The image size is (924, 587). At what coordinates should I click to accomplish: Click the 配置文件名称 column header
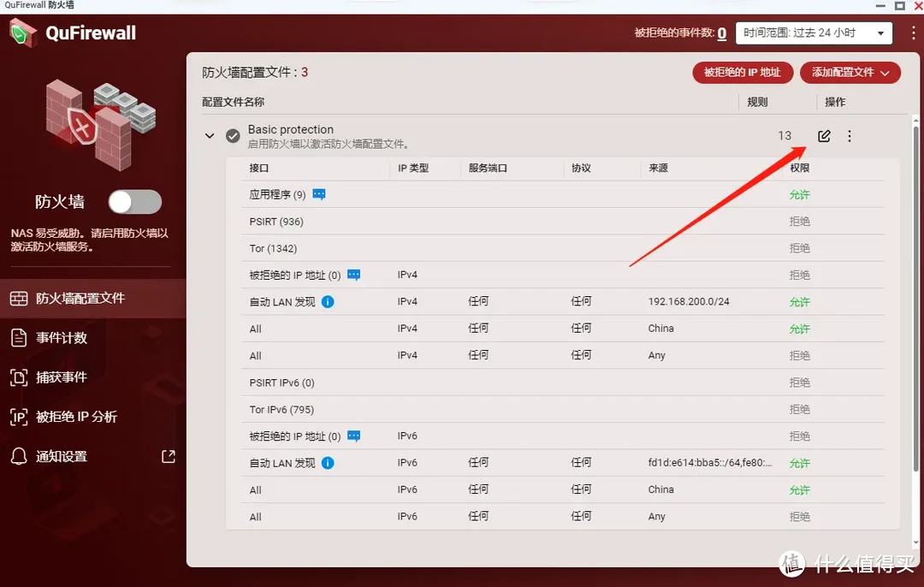[234, 102]
